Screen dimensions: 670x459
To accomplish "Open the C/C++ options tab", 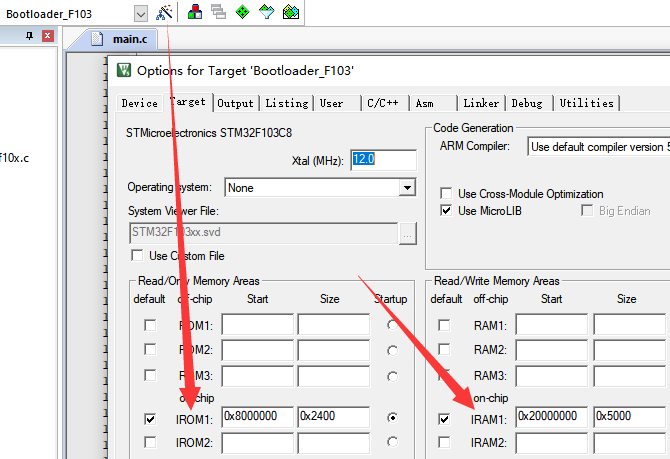I will [x=383, y=103].
